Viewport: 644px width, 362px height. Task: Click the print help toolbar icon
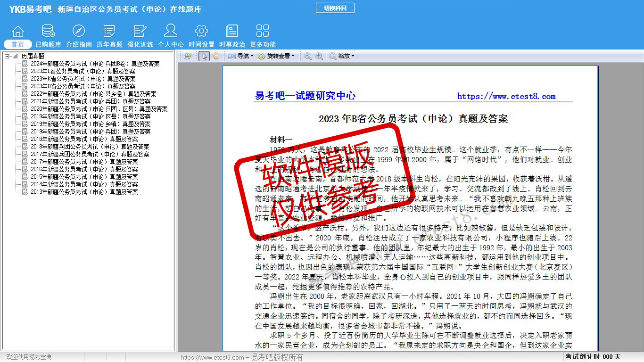pyautogui.click(x=188, y=56)
